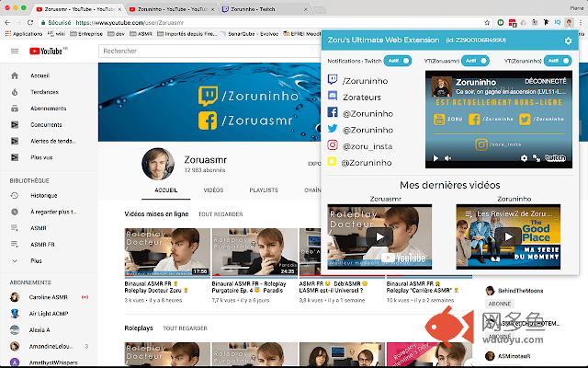
Task: Open Roleplay Docteur Zoru video thumbnail
Action: 167,252
